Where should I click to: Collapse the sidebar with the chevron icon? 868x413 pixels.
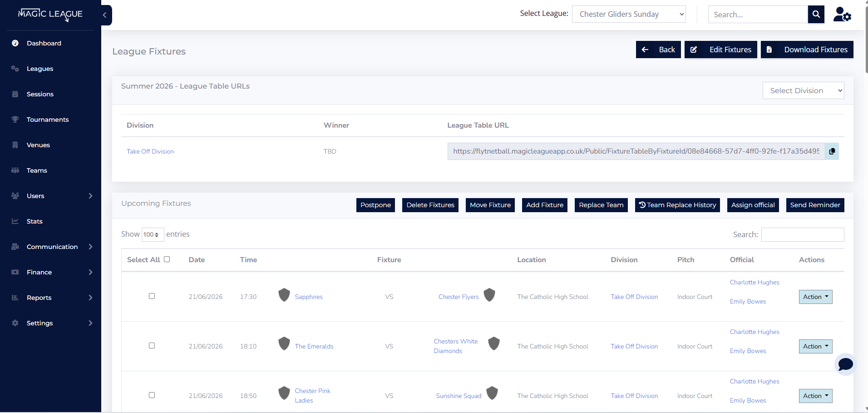tap(105, 15)
